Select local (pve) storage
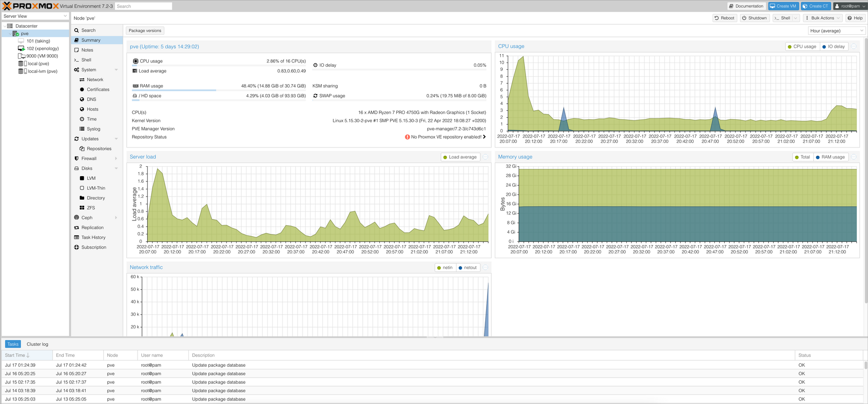Viewport: 868px width, 404px height. coord(38,64)
